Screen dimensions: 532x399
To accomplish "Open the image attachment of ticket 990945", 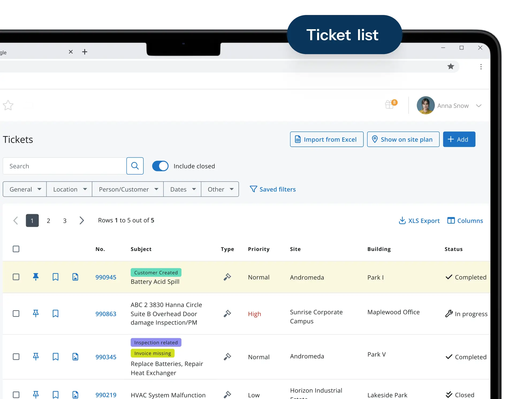I will point(75,277).
